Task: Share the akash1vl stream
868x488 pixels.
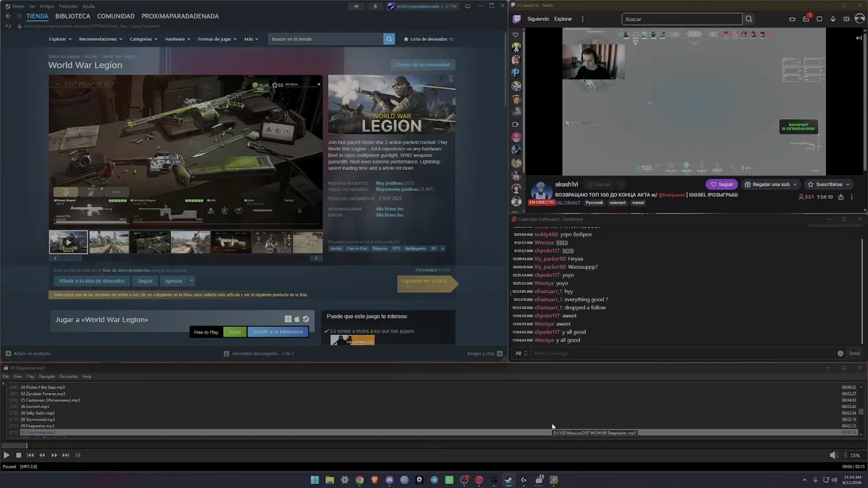Action: click(840, 197)
